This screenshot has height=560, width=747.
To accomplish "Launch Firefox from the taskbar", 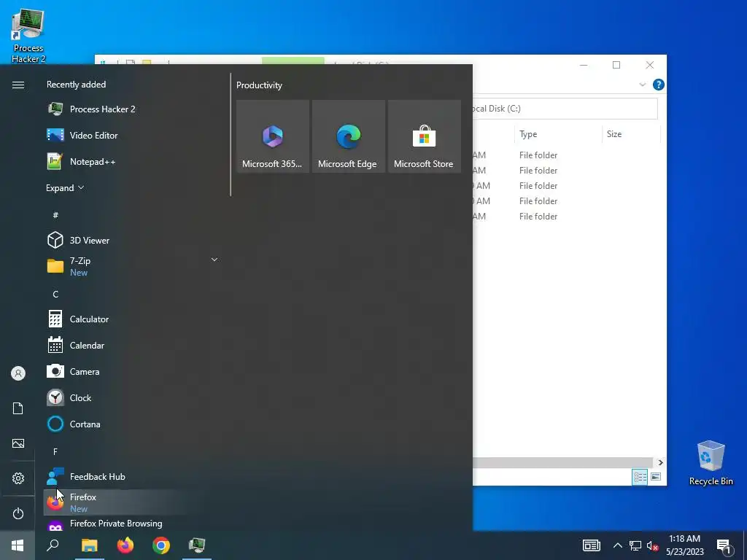I will click(x=125, y=545).
